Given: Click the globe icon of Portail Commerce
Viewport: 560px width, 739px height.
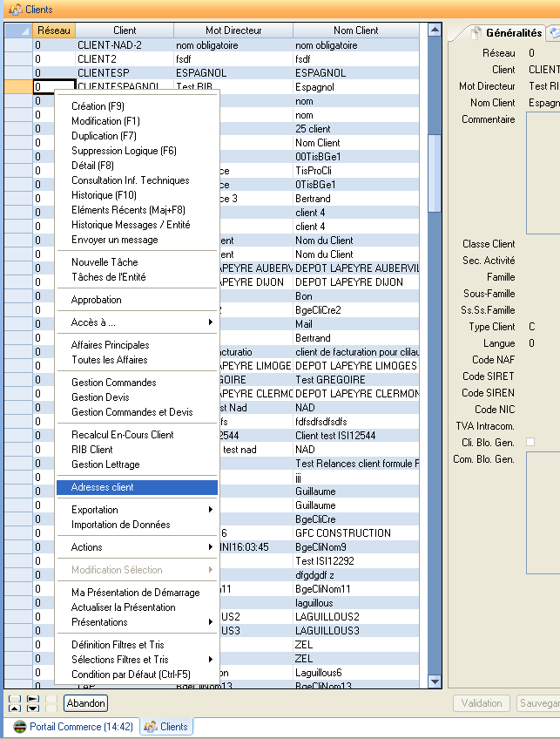Looking at the screenshot, I should pos(19,727).
